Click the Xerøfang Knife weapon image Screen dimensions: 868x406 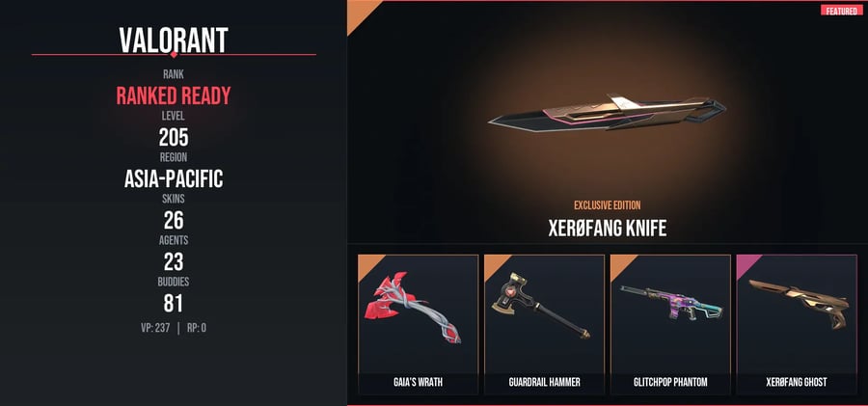[x=608, y=114]
